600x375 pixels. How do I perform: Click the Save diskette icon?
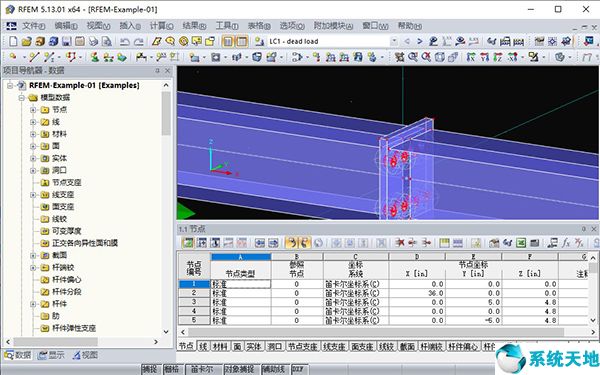point(67,41)
